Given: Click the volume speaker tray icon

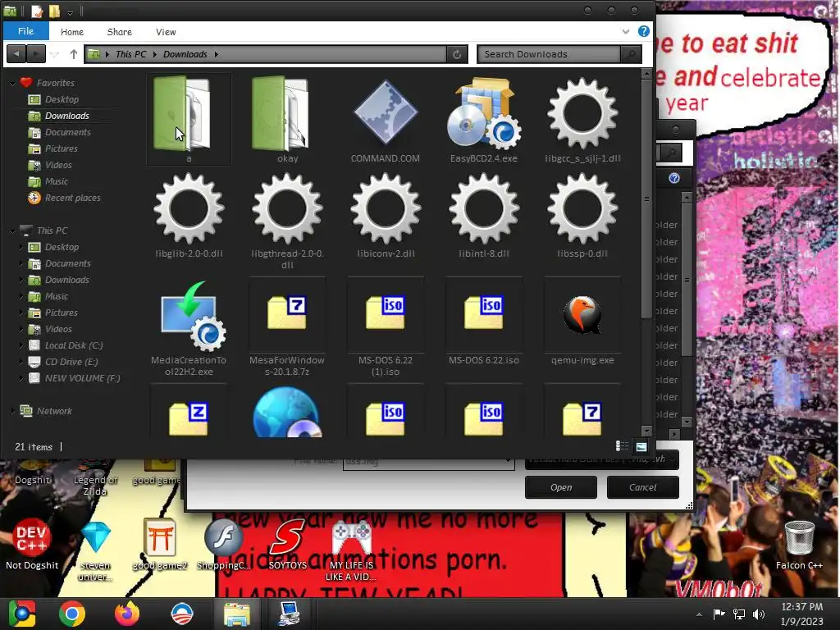Looking at the screenshot, I should 759,614.
